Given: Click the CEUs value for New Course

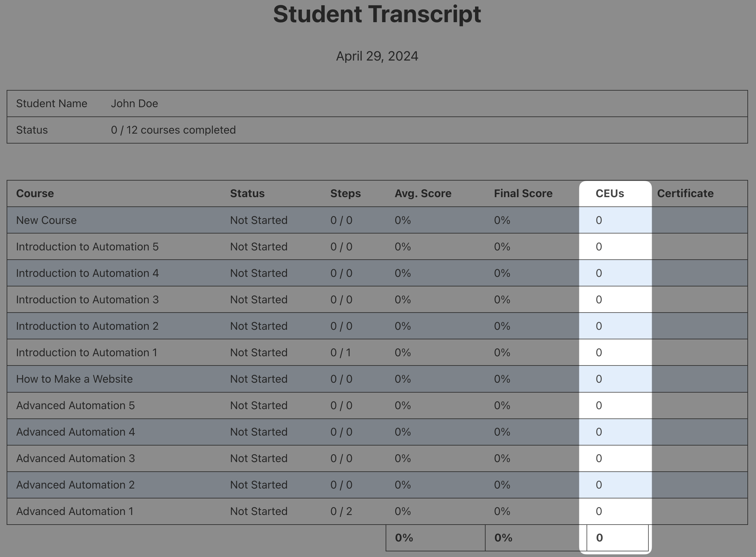Looking at the screenshot, I should click(599, 220).
